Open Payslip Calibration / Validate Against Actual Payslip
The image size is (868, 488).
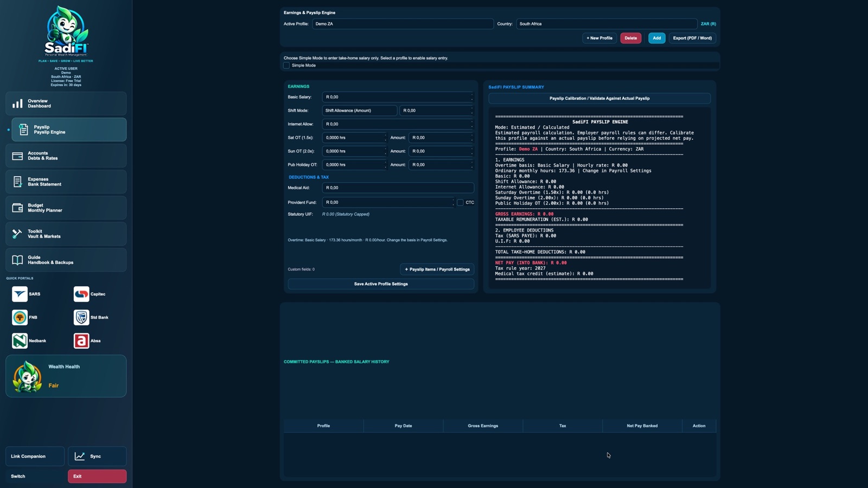pyautogui.click(x=599, y=99)
